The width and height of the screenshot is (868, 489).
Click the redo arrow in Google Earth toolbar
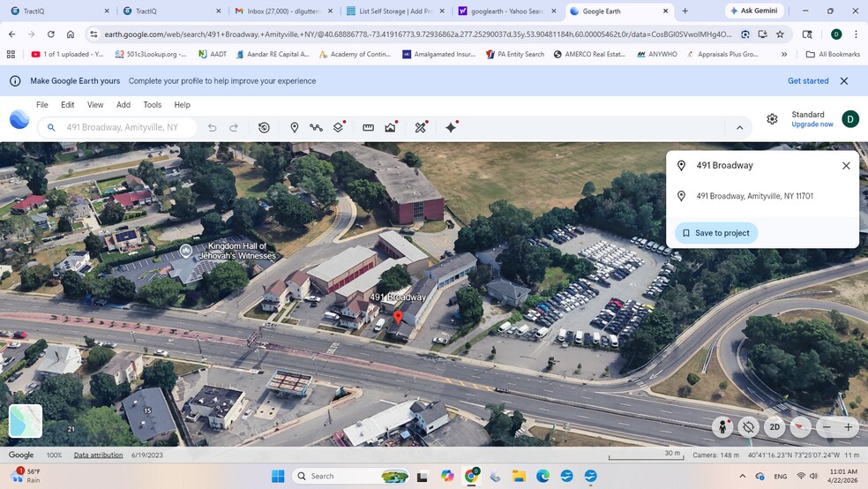click(x=234, y=127)
